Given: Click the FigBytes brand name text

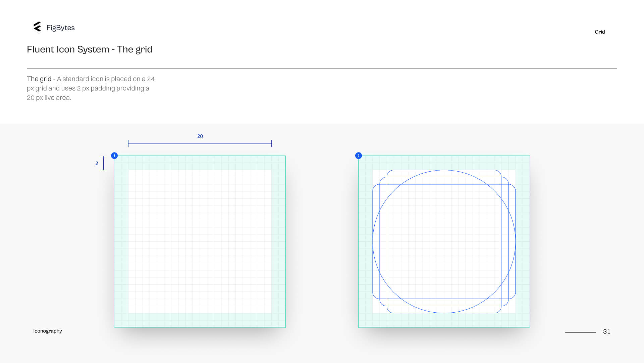Looking at the screenshot, I should coord(60,28).
